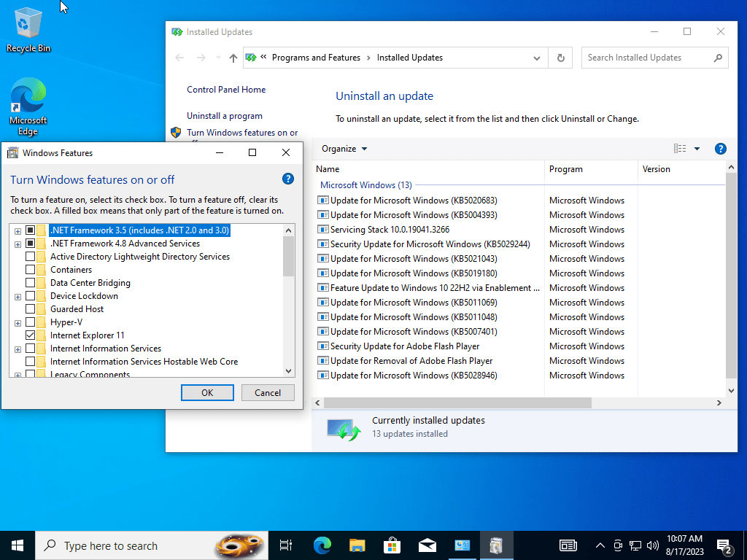Click the taskbar search box
The height and width of the screenshot is (560, 747).
(152, 545)
